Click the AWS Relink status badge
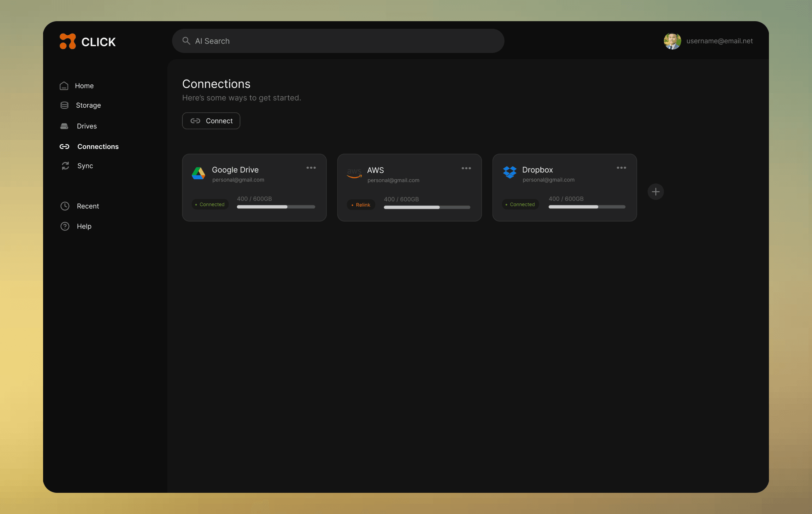812x514 pixels. pos(361,205)
